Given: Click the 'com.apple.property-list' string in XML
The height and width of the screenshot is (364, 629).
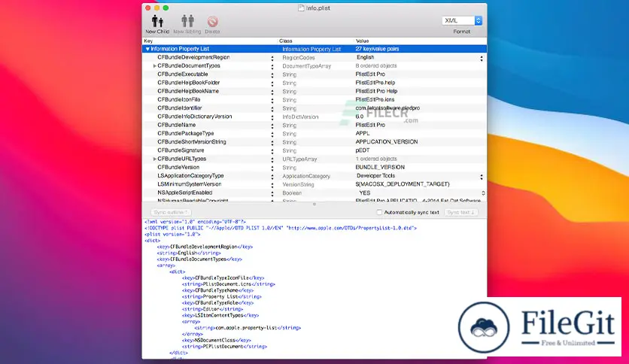Looking at the screenshot, I should 246,328.
